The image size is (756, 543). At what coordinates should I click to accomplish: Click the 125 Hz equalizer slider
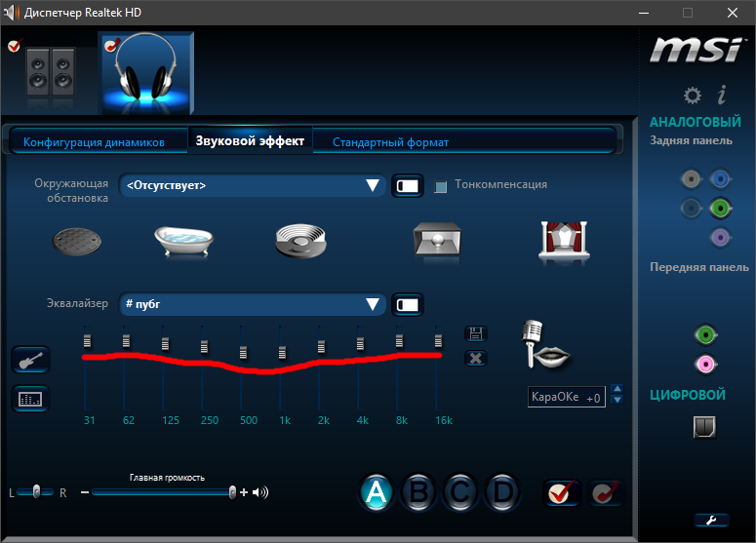coord(166,343)
